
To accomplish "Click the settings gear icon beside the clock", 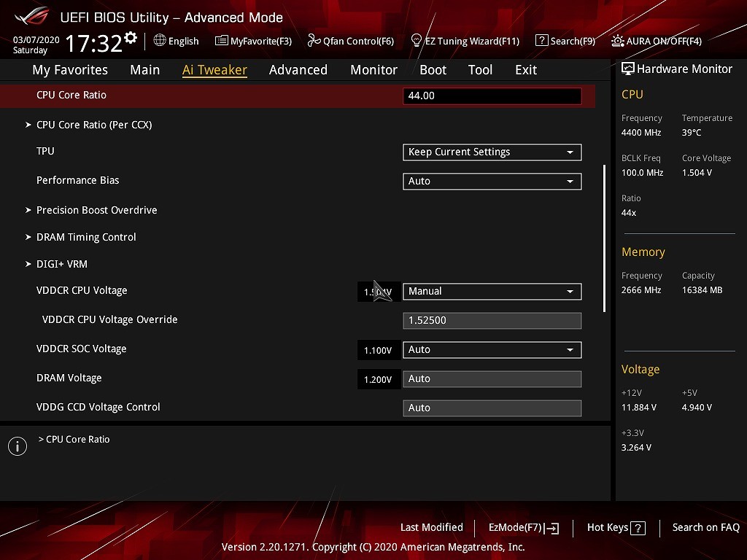I will tap(131, 38).
